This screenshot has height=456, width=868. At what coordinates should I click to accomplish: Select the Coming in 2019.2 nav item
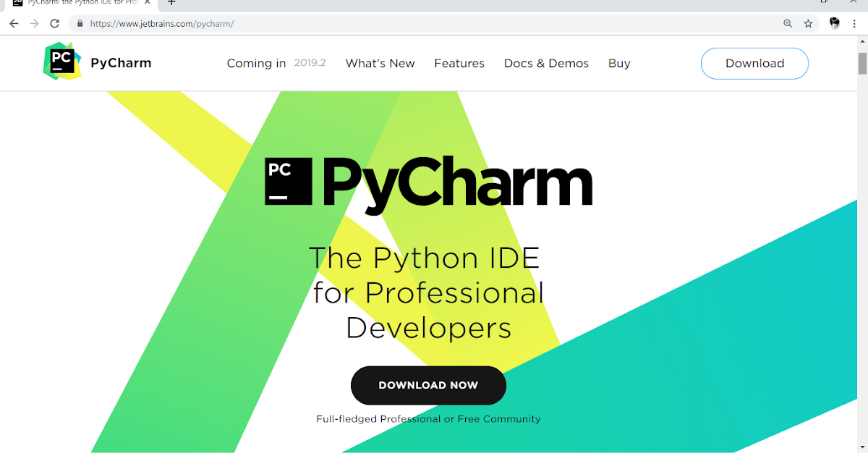(x=276, y=63)
